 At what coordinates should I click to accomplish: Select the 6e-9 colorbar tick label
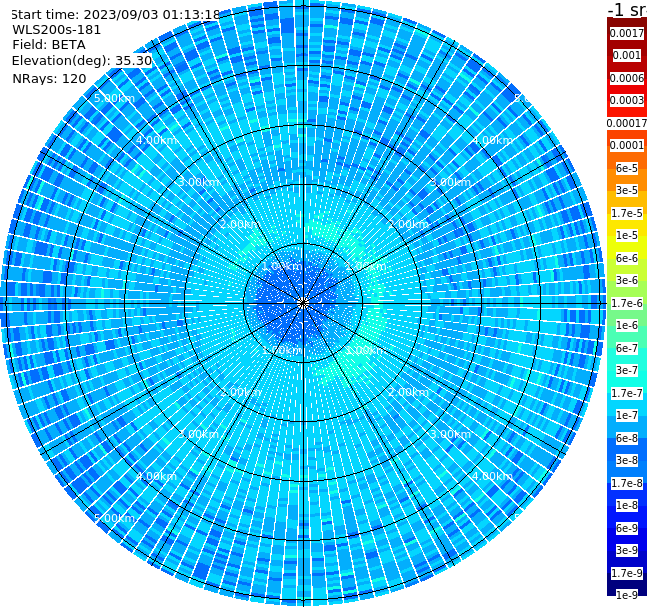tap(627, 528)
